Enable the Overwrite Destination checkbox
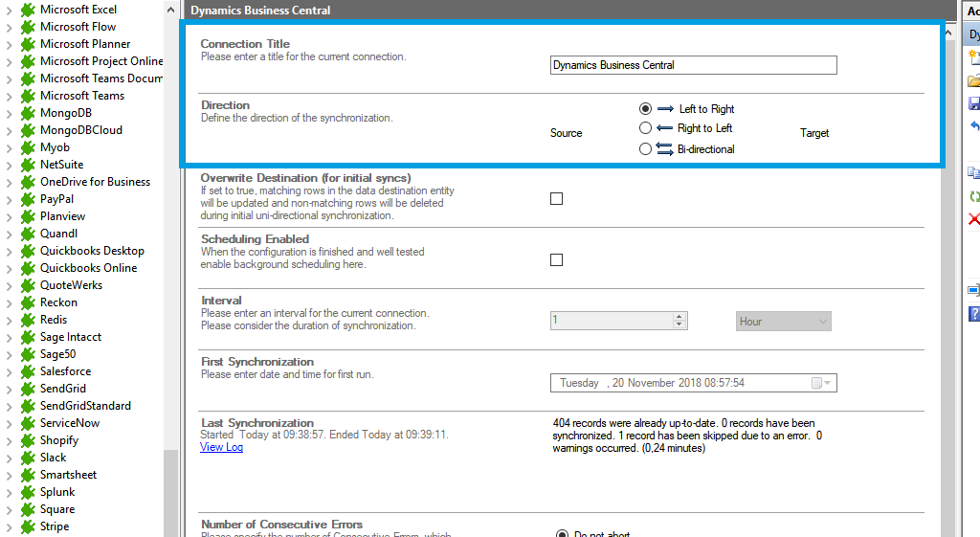 click(557, 199)
